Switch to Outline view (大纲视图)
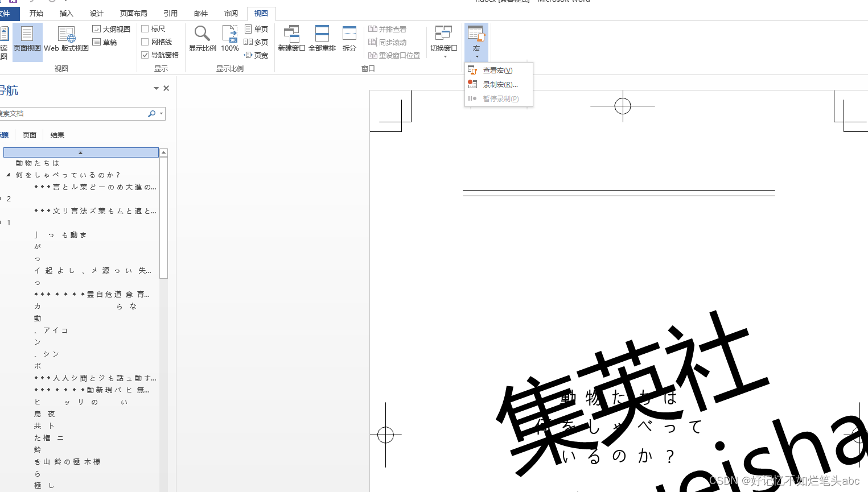Screen dimensions: 868x492 coord(112,29)
